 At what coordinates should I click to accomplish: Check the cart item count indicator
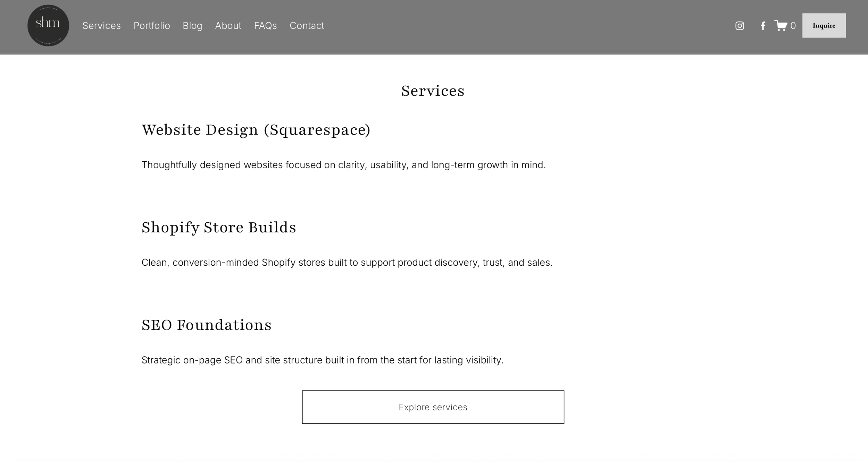[x=793, y=26]
